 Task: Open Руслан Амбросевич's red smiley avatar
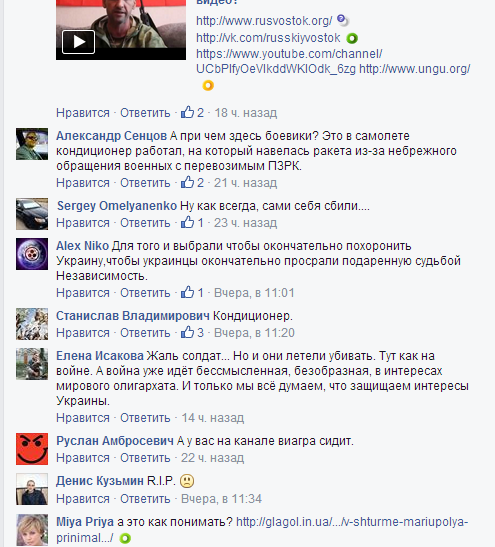point(32,449)
